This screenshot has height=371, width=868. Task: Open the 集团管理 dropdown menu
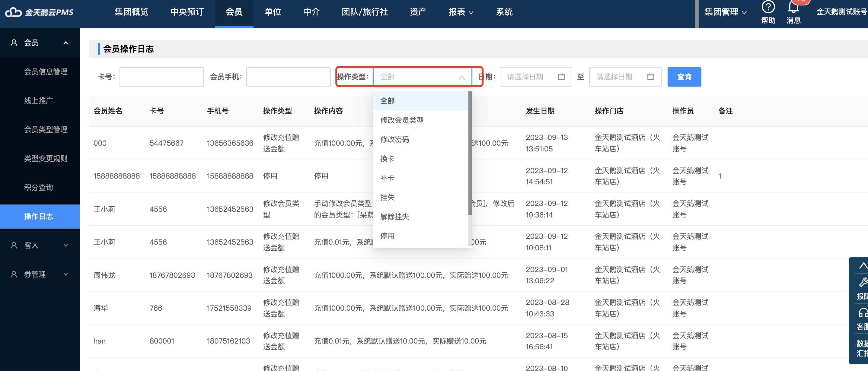click(x=726, y=12)
